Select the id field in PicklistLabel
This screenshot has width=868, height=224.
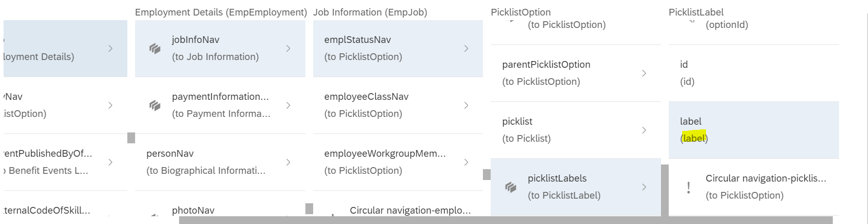(754, 73)
